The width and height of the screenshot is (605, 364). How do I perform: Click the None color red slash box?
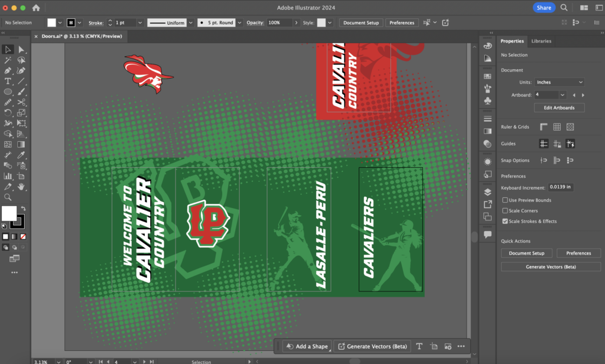click(23, 236)
